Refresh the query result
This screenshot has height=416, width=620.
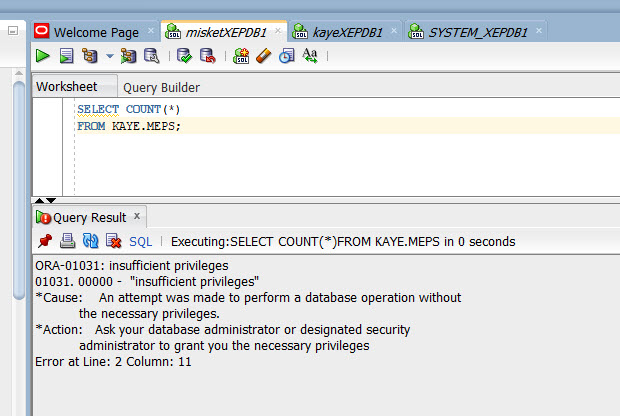90,241
